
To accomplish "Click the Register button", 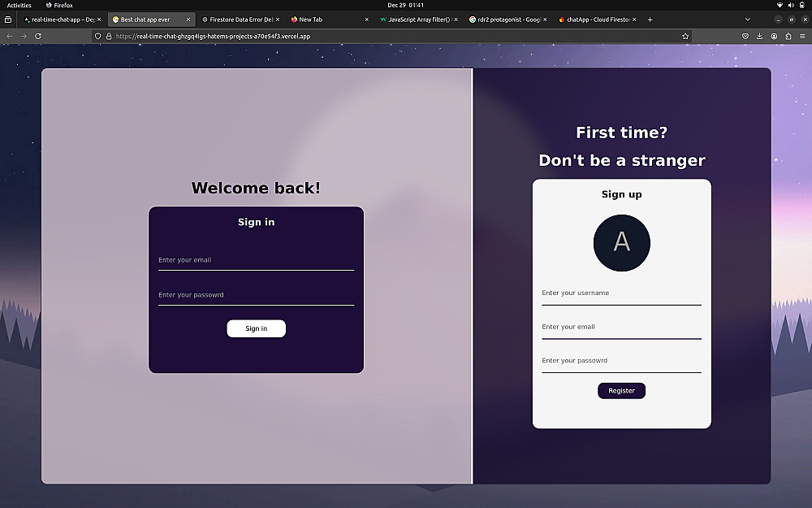I will coord(621,391).
